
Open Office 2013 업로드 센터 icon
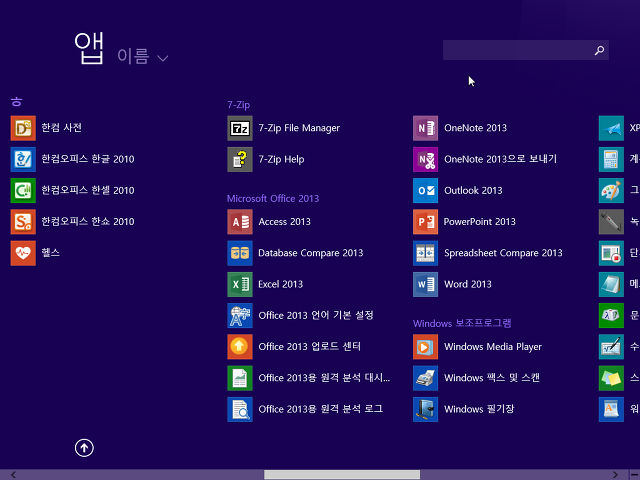click(x=240, y=347)
